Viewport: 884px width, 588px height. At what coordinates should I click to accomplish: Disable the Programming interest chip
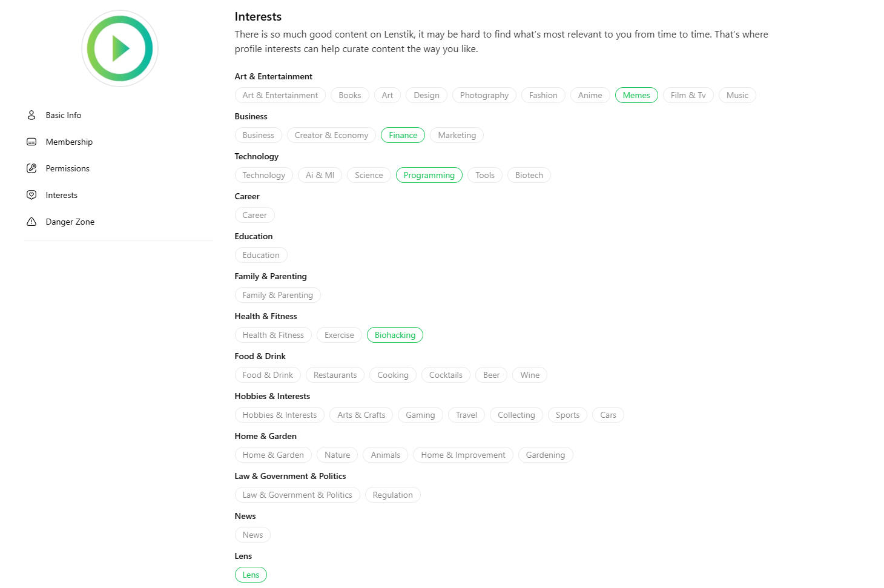429,175
